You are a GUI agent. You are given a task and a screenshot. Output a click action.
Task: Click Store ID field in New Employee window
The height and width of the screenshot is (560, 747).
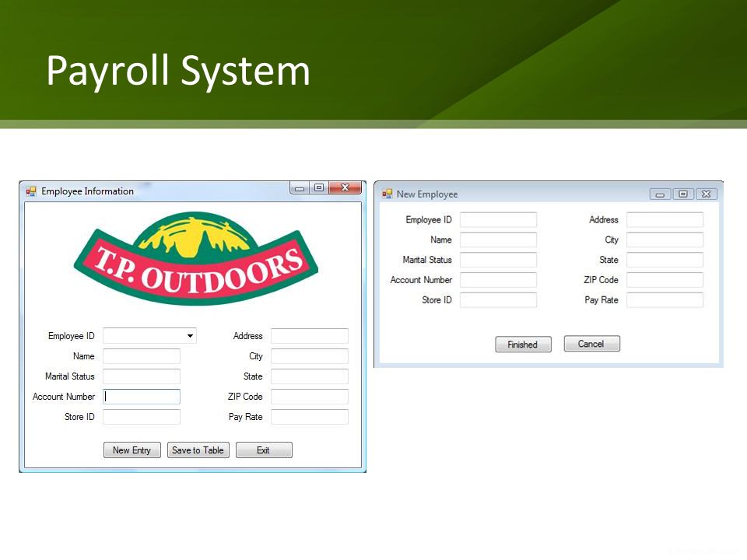click(x=498, y=300)
